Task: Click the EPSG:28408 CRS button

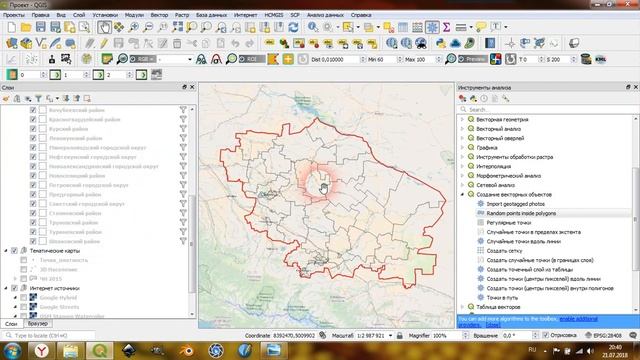Action: [603, 336]
